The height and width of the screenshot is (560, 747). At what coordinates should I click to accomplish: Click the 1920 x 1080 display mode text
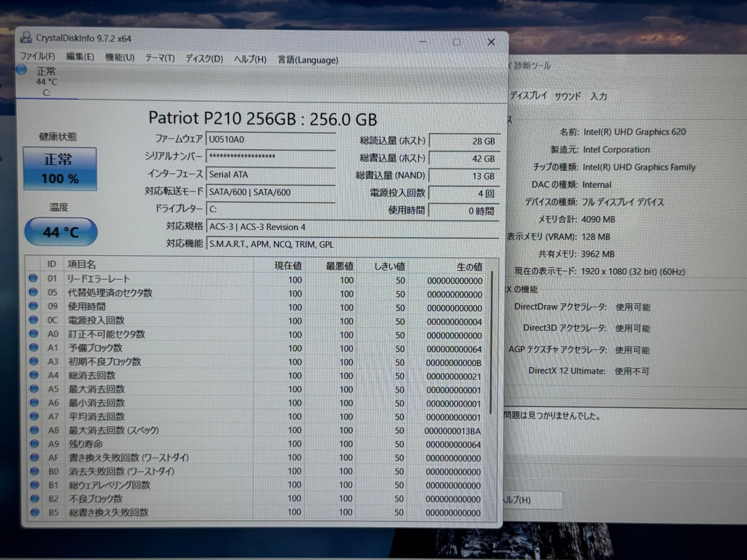[x=633, y=272]
